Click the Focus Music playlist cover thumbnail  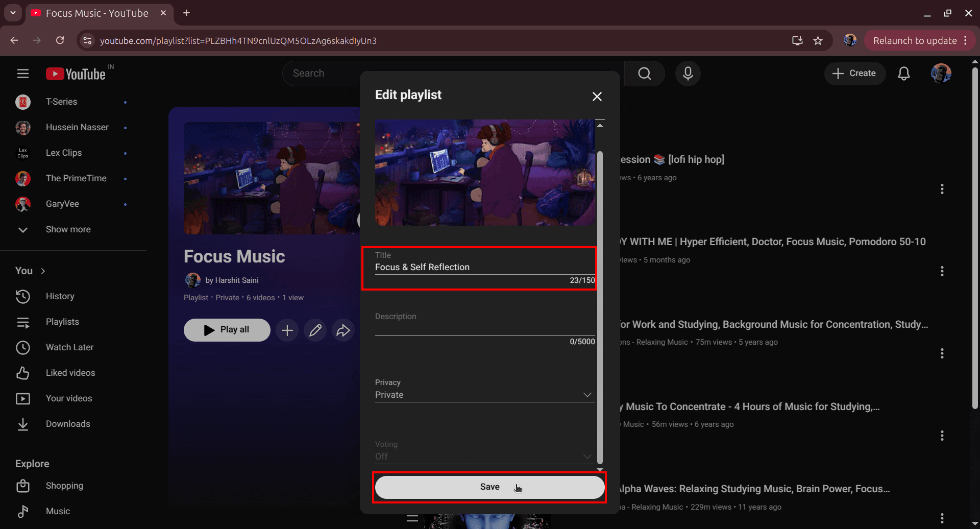272,178
